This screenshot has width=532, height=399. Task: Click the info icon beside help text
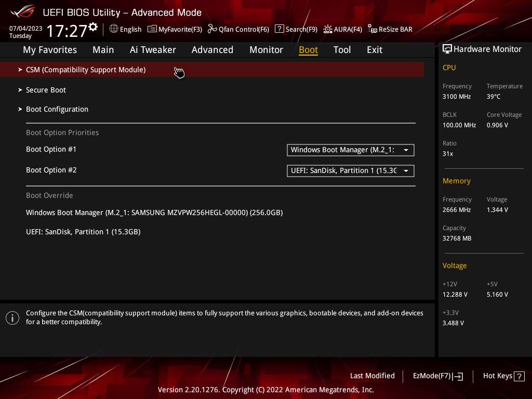coord(12,317)
